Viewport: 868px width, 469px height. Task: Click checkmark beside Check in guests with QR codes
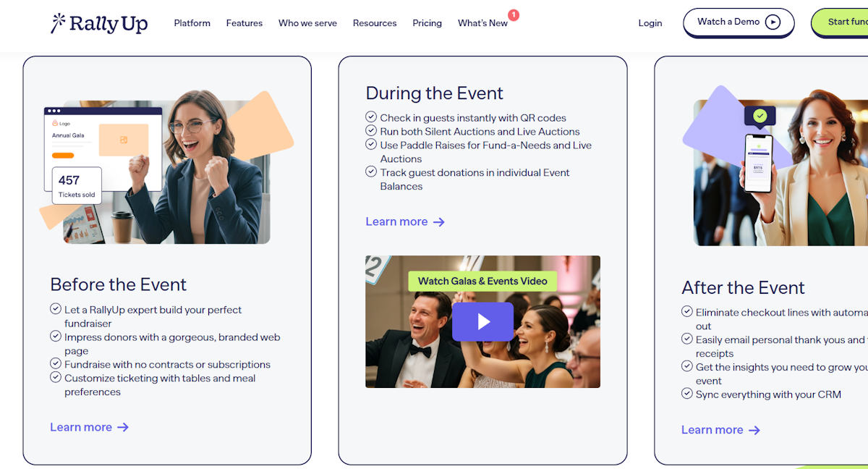point(371,117)
